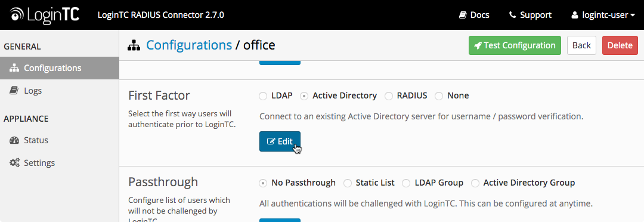Select None as first factor

point(439,96)
